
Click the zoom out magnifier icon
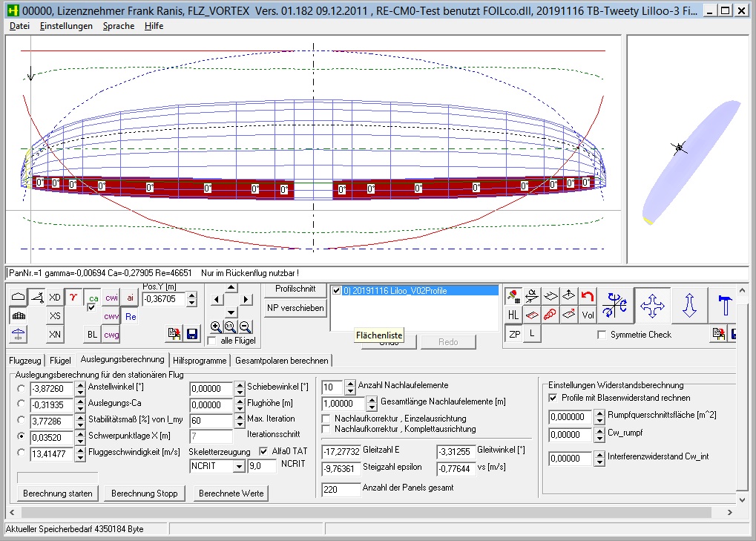point(246,327)
